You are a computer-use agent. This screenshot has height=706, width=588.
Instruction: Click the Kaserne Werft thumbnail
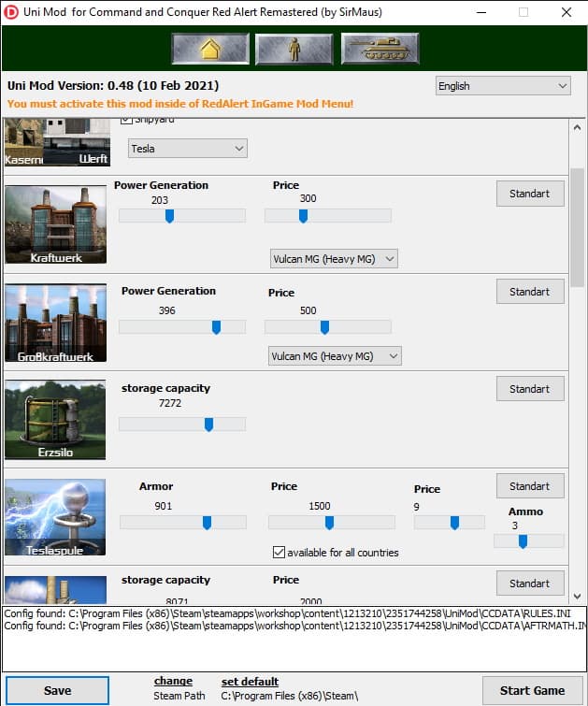[57, 142]
